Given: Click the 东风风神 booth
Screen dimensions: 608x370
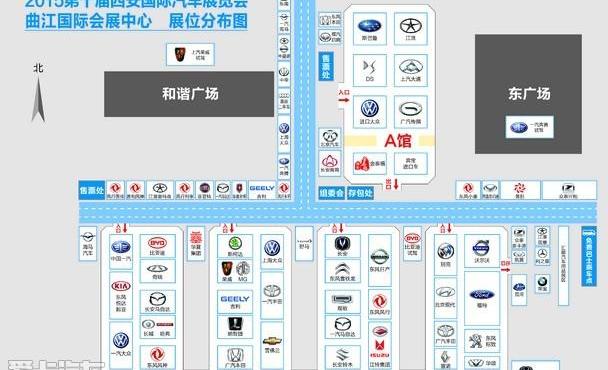Looking at the screenshot, I should (x=157, y=358).
